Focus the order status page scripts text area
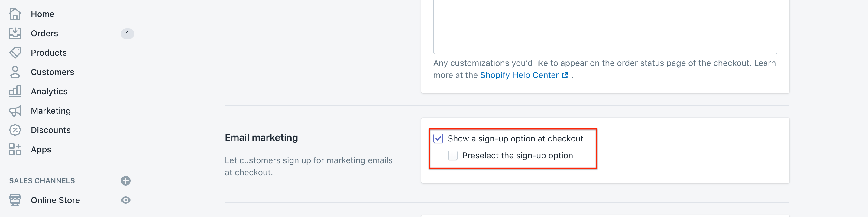Screen dimensions: 868x217 tap(605, 27)
